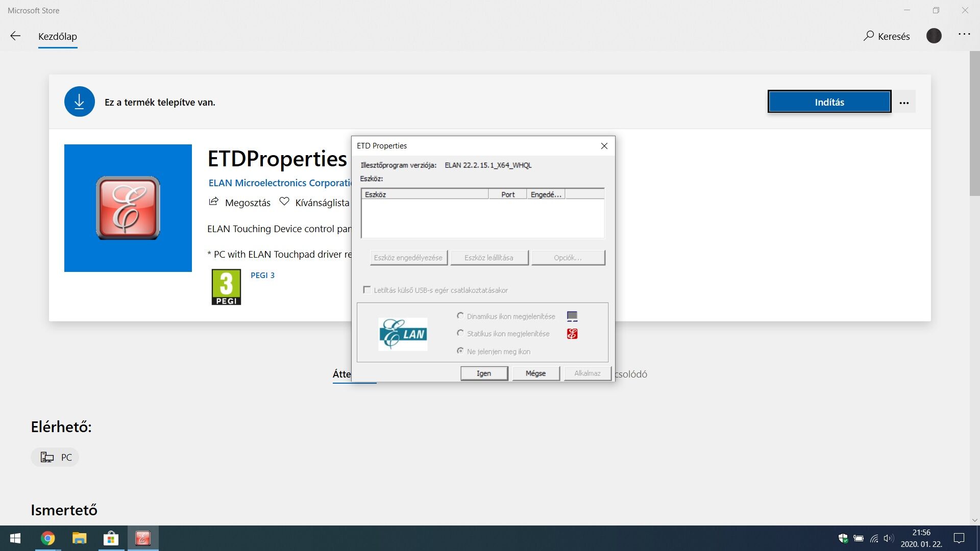Open Keresés search
980x551 pixels.
pos(887,36)
